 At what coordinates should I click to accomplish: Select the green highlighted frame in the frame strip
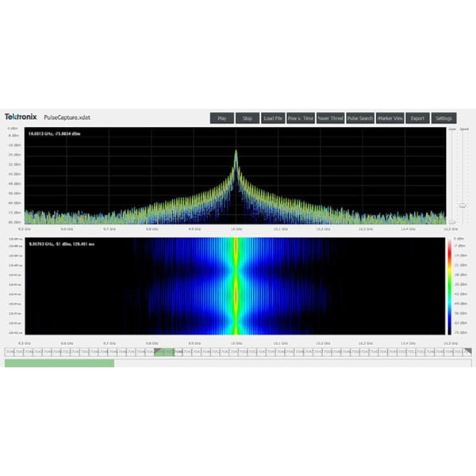[x=165, y=351]
